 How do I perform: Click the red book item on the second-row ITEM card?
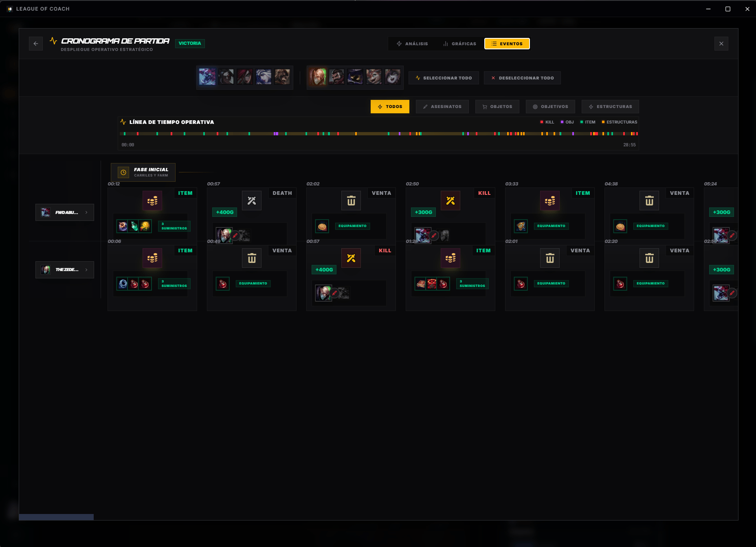[421, 284]
